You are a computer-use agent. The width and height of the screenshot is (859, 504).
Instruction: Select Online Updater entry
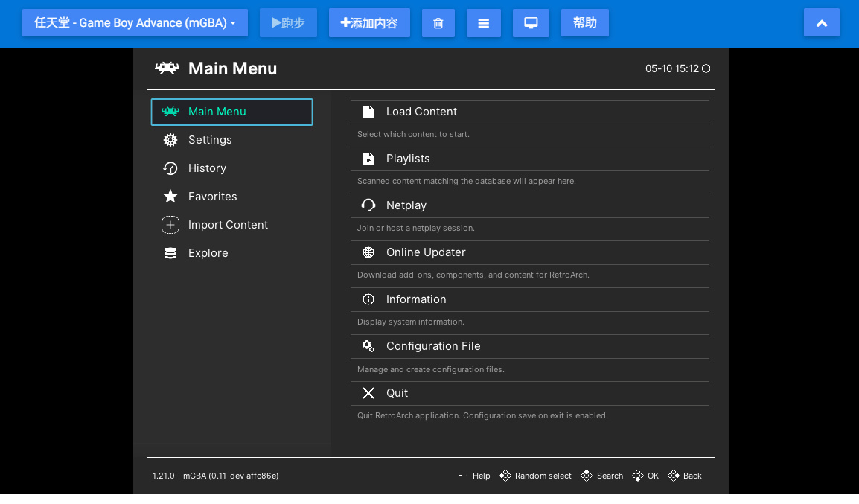pos(530,252)
